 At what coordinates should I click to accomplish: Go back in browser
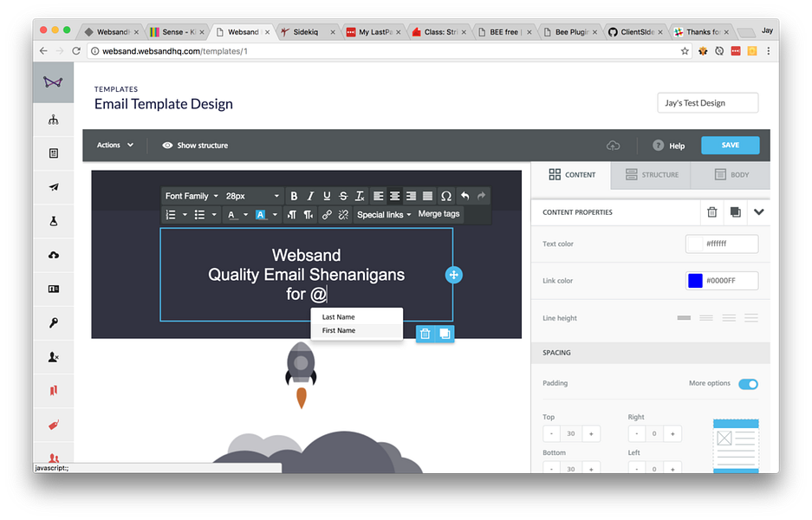(x=43, y=51)
